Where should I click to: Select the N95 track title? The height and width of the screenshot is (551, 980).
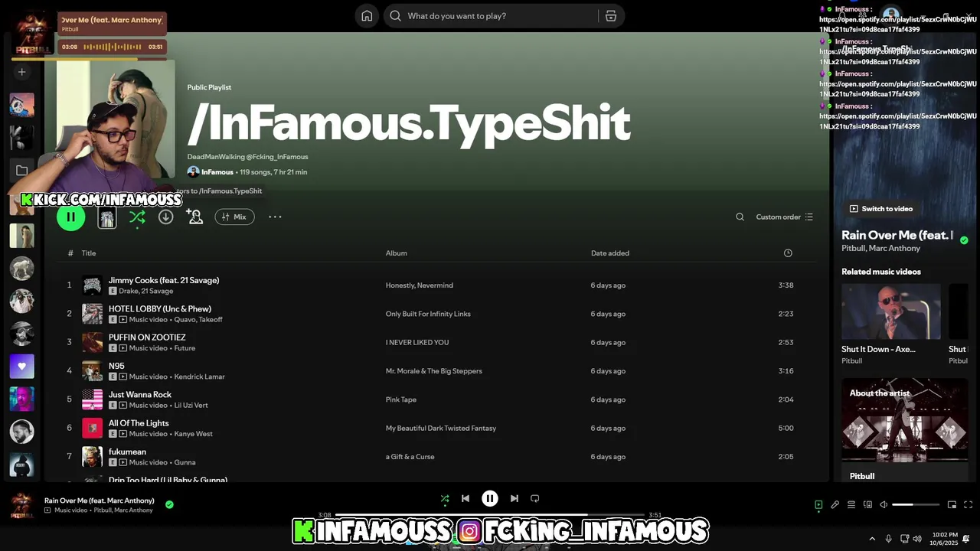(116, 366)
